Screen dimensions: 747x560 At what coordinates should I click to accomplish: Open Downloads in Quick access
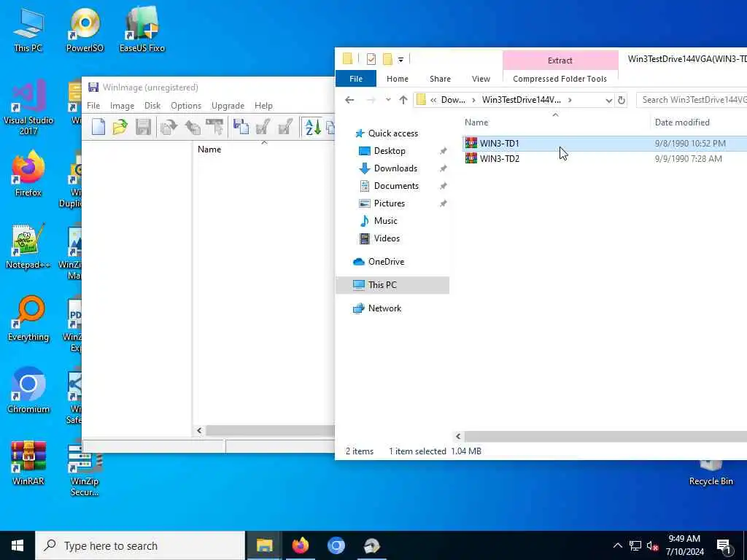[395, 168]
